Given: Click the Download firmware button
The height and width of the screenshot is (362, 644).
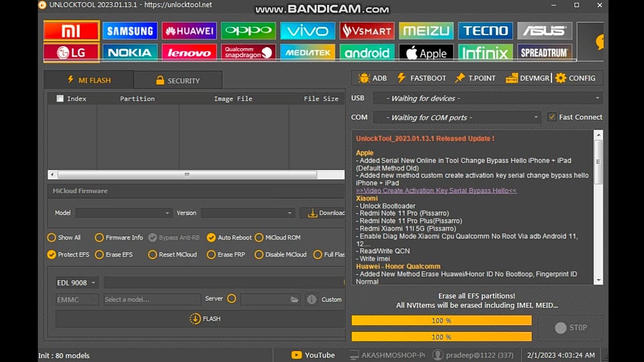Looking at the screenshot, I should tap(323, 213).
